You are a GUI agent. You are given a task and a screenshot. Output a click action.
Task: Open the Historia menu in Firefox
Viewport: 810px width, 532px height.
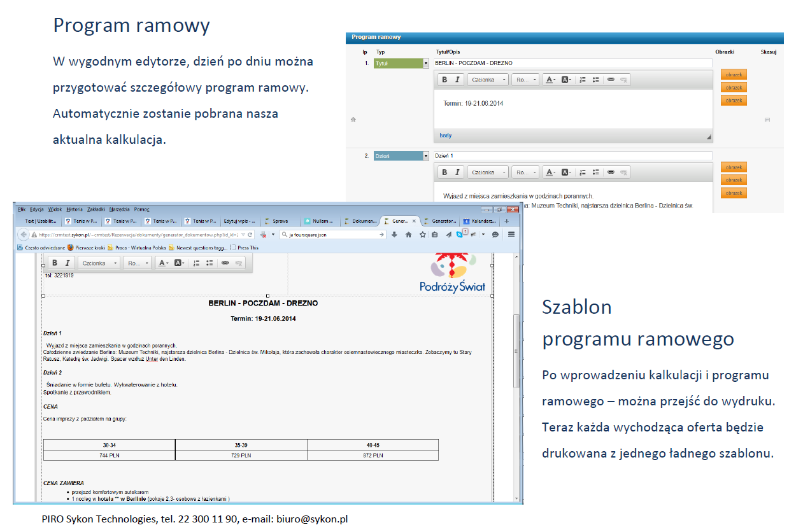pyautogui.click(x=75, y=209)
